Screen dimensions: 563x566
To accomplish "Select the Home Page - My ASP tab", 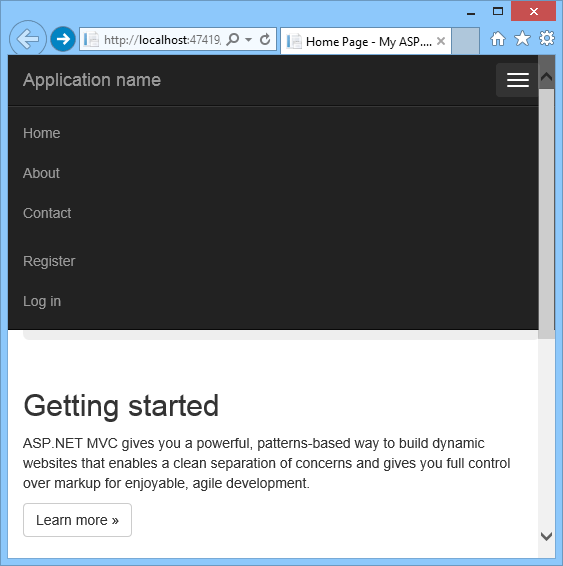I will tap(366, 41).
